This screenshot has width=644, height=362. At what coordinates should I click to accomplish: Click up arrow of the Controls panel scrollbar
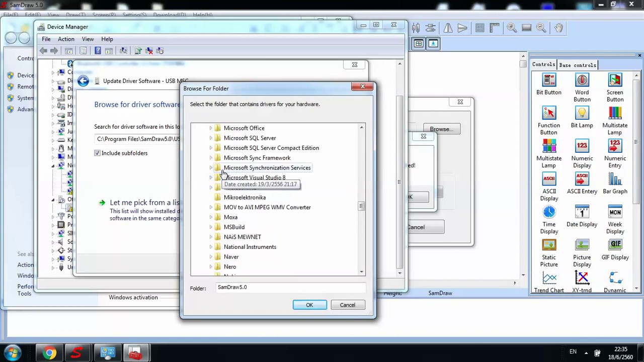[x=636, y=76]
